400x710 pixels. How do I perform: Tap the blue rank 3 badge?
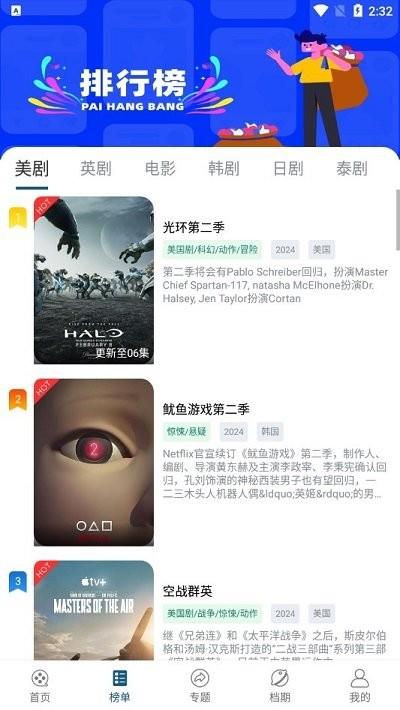click(x=18, y=581)
